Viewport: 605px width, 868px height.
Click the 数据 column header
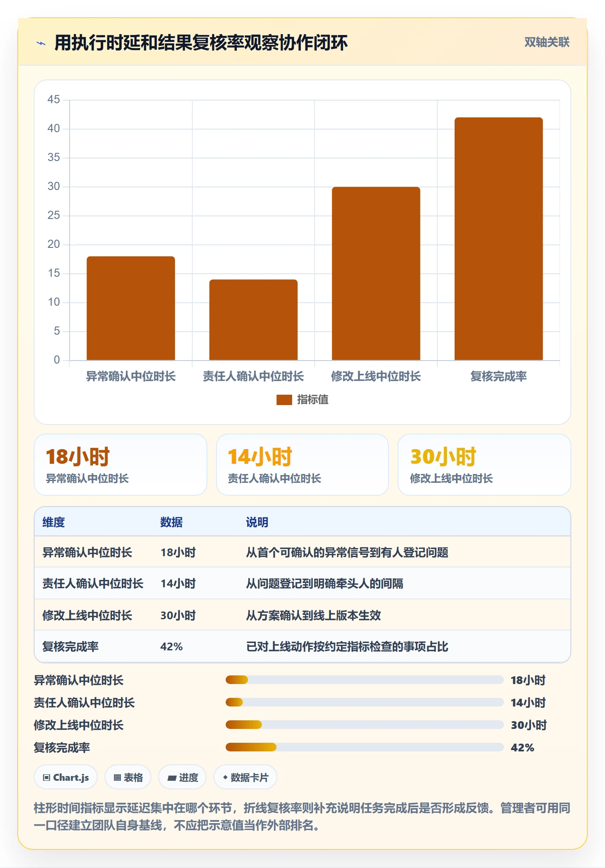(172, 523)
